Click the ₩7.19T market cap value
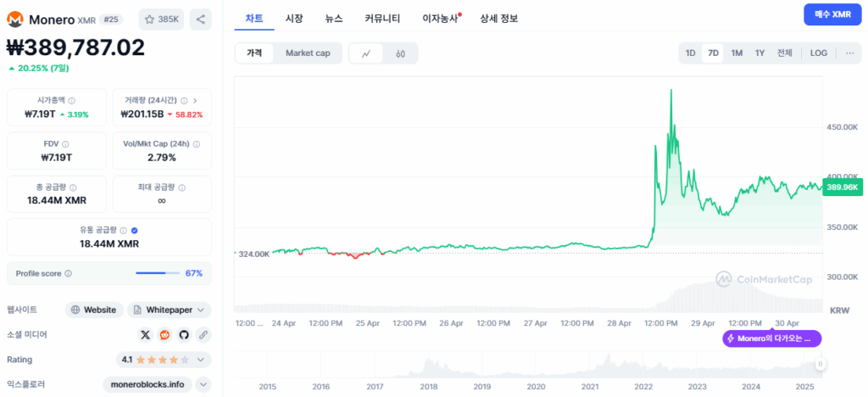The width and height of the screenshot is (868, 397). pyautogui.click(x=41, y=115)
